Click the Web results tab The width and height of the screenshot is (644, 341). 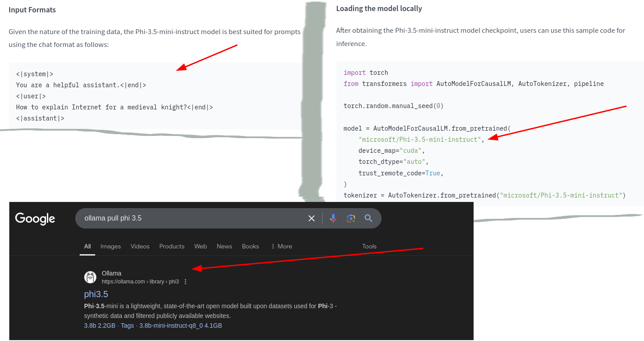[x=201, y=246]
